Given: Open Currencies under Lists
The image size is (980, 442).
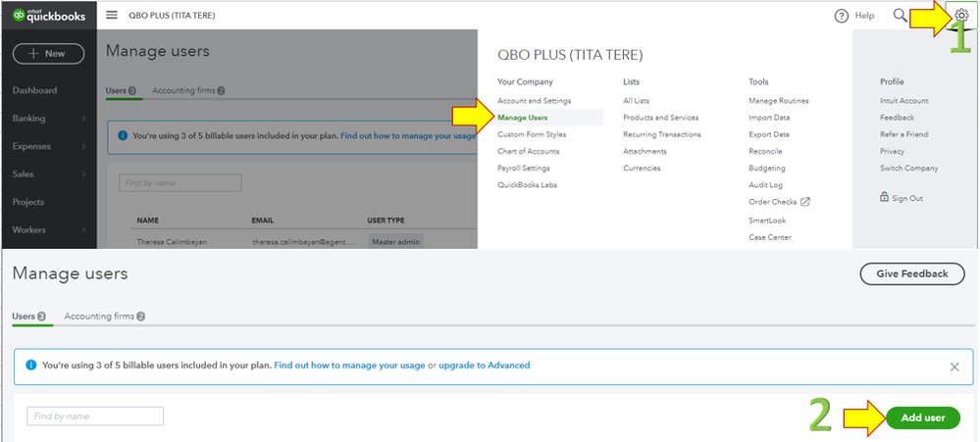Looking at the screenshot, I should coord(642,168).
